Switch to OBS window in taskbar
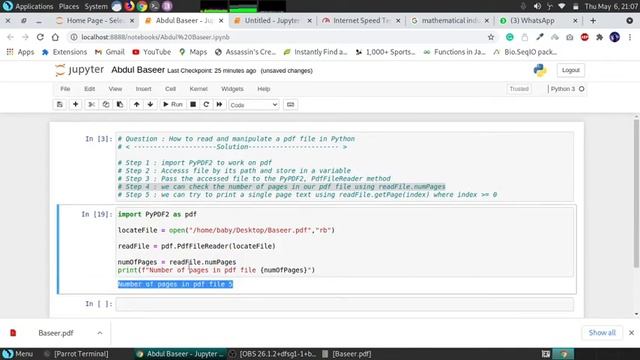The width and height of the screenshot is (640, 360). [x=273, y=354]
